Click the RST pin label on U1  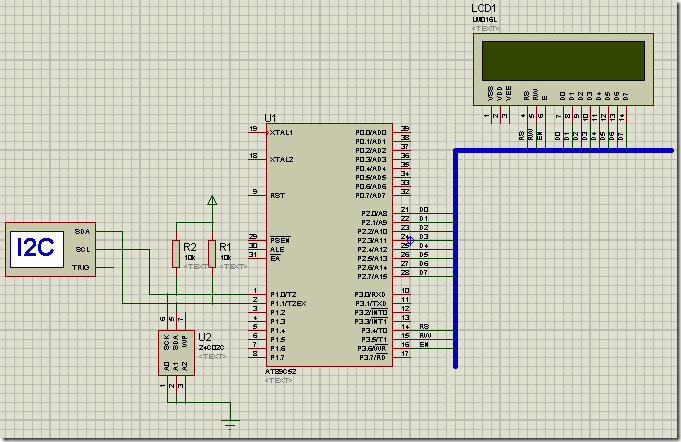pyautogui.click(x=278, y=196)
